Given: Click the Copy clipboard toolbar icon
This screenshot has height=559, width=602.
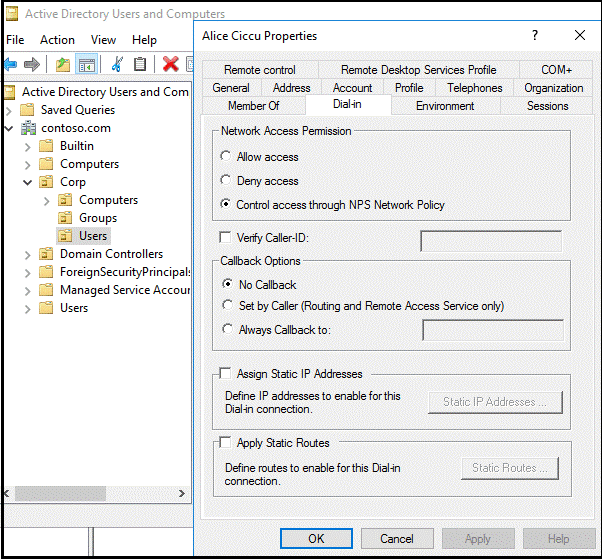Looking at the screenshot, I should (x=140, y=64).
